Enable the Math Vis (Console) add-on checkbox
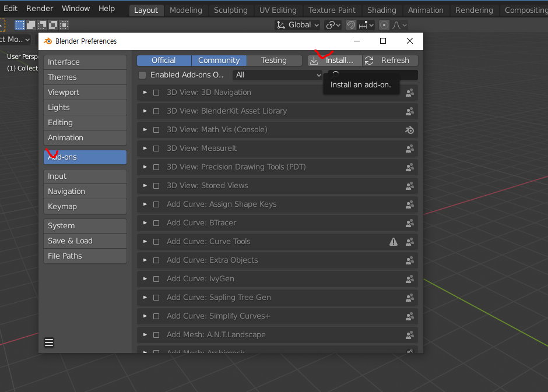The image size is (548, 392). pos(156,130)
